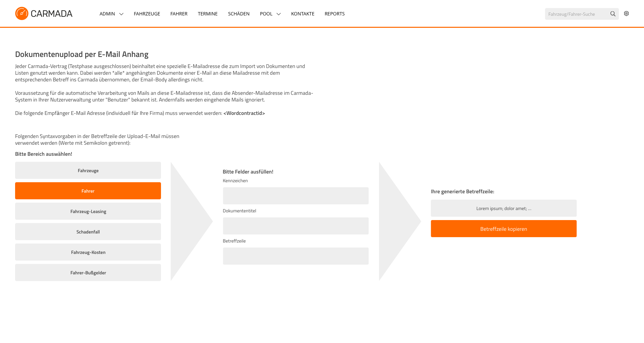Click the Betreffzeile kopieren button
The image size is (644, 343).
pyautogui.click(x=503, y=229)
